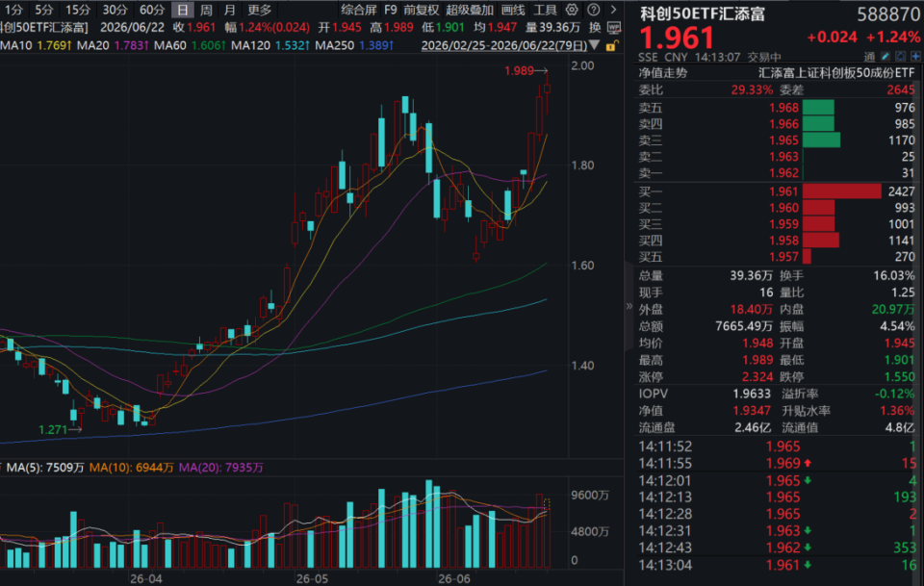Screen dimensions: 924x586
Task: Click the bell alert icon
Action: coord(901,57)
